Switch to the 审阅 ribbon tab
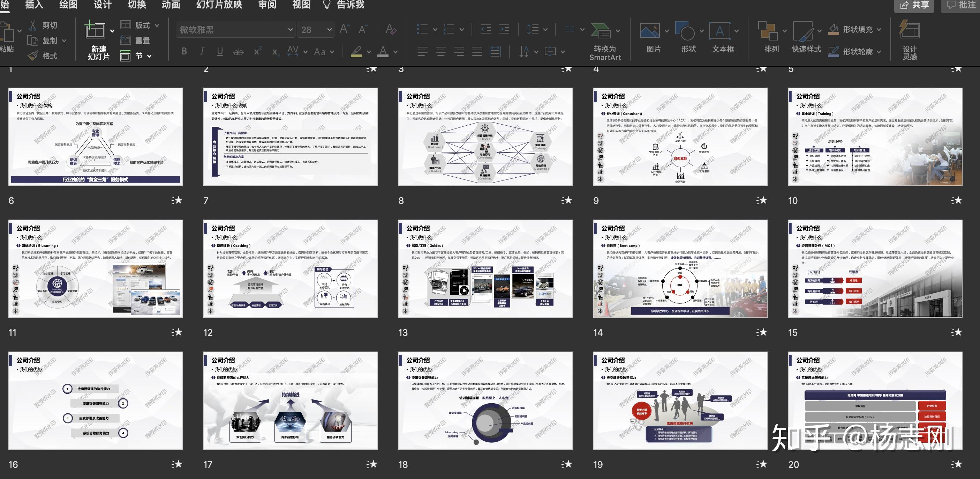The width and height of the screenshot is (980, 479). coord(267,5)
